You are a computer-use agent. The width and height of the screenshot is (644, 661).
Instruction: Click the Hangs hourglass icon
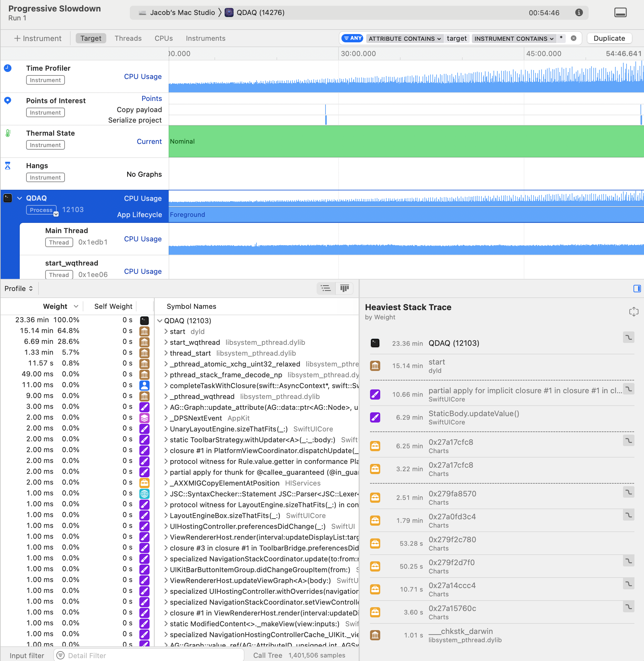click(x=8, y=166)
